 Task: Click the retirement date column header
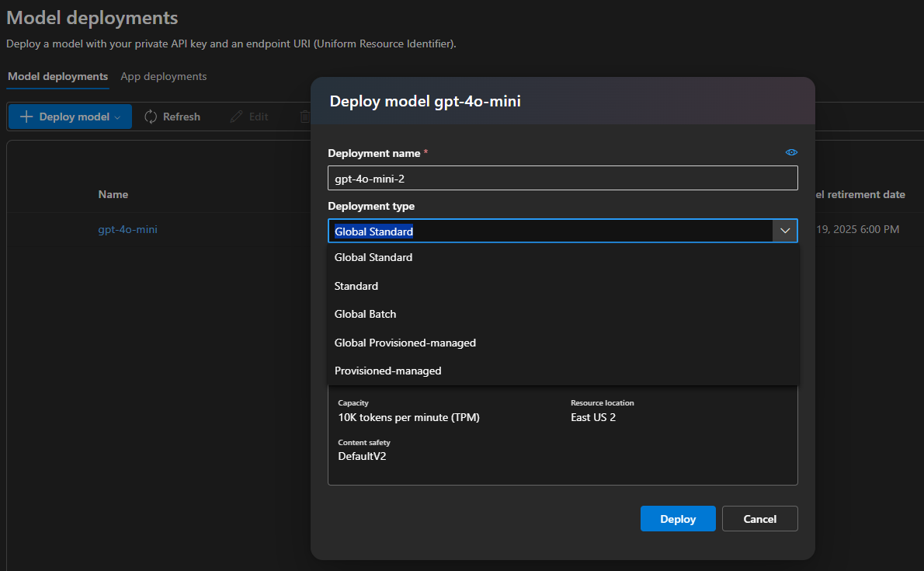point(860,195)
